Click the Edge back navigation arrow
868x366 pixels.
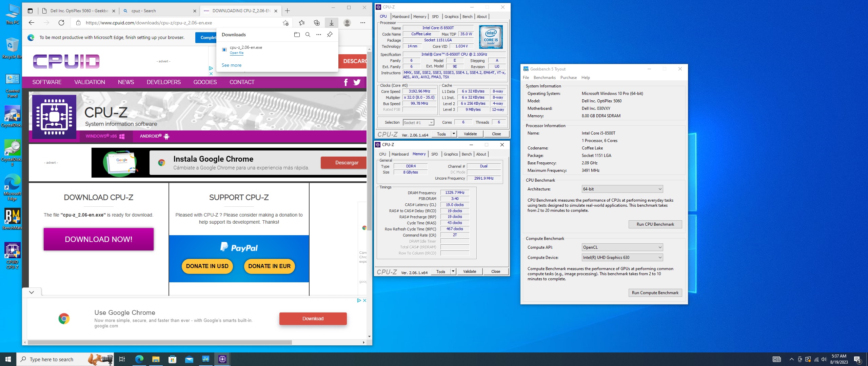(32, 23)
